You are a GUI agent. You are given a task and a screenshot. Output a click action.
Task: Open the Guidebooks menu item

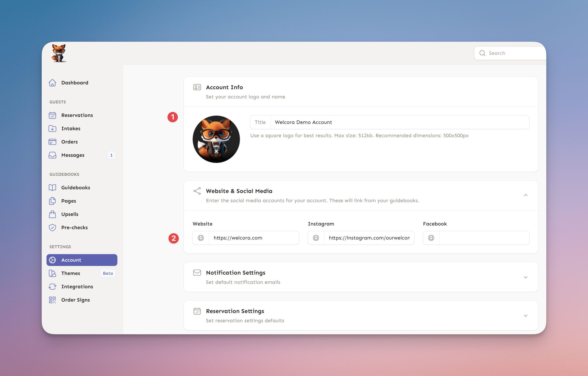pos(76,188)
